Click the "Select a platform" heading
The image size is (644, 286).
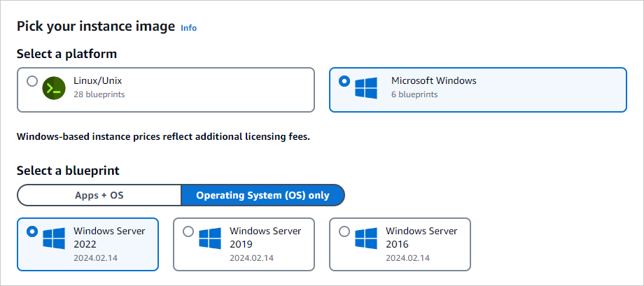[67, 54]
